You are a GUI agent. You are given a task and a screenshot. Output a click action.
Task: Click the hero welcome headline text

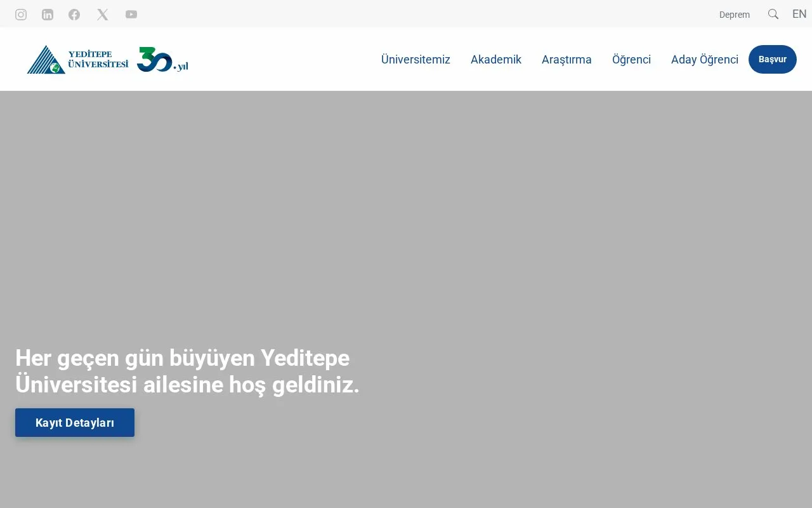[x=187, y=371]
